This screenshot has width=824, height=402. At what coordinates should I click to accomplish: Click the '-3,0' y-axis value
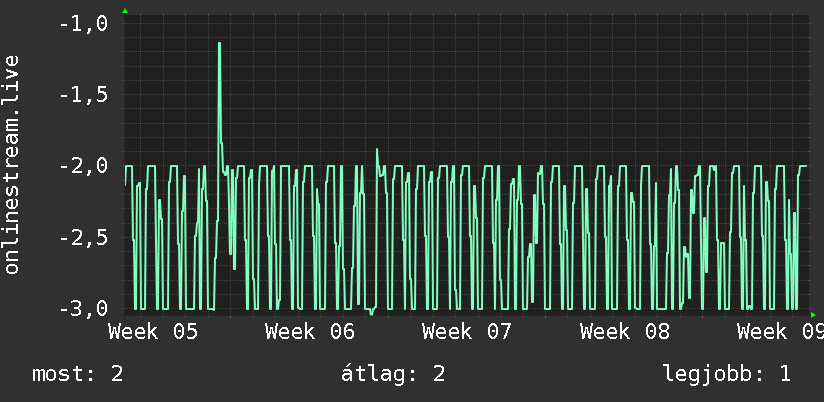[84, 309]
